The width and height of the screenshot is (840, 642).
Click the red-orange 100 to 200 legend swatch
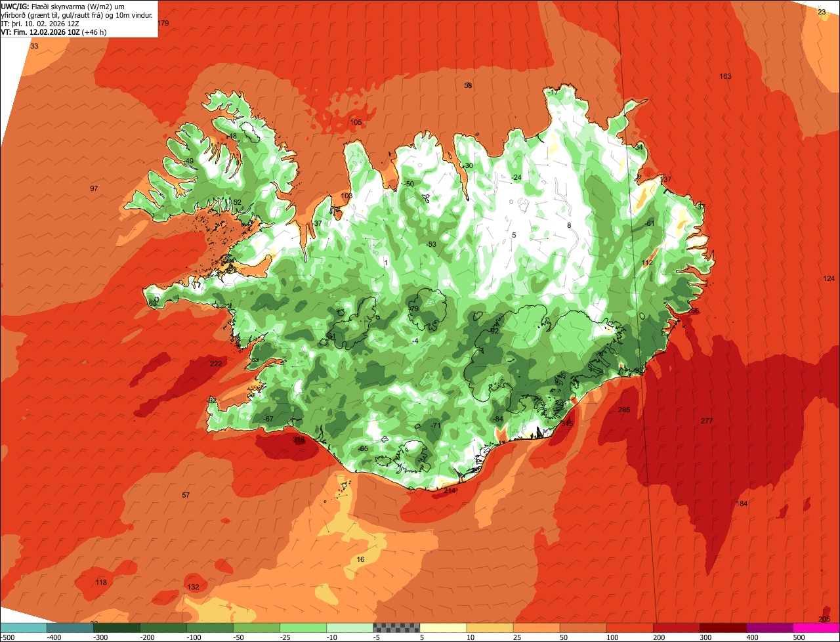630,628
